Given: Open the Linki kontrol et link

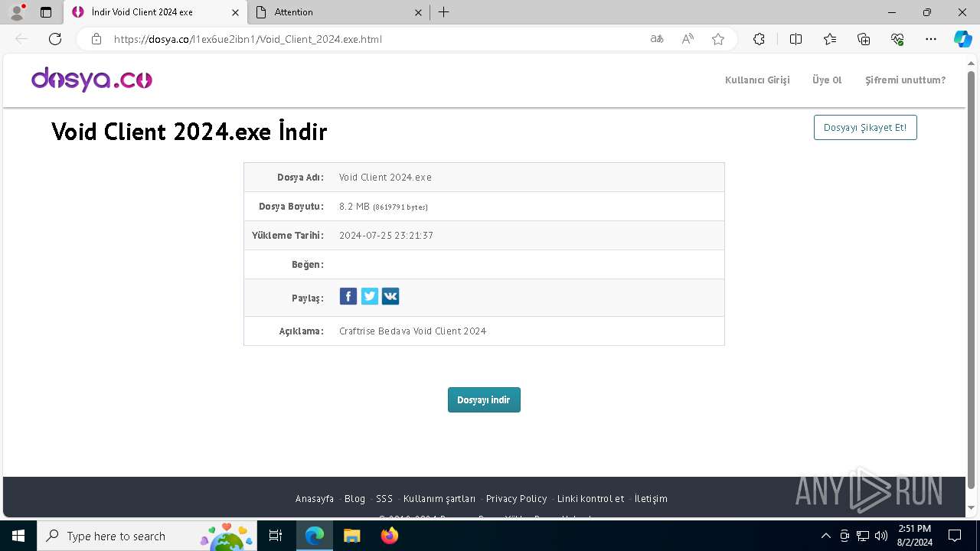Looking at the screenshot, I should pyautogui.click(x=590, y=498).
